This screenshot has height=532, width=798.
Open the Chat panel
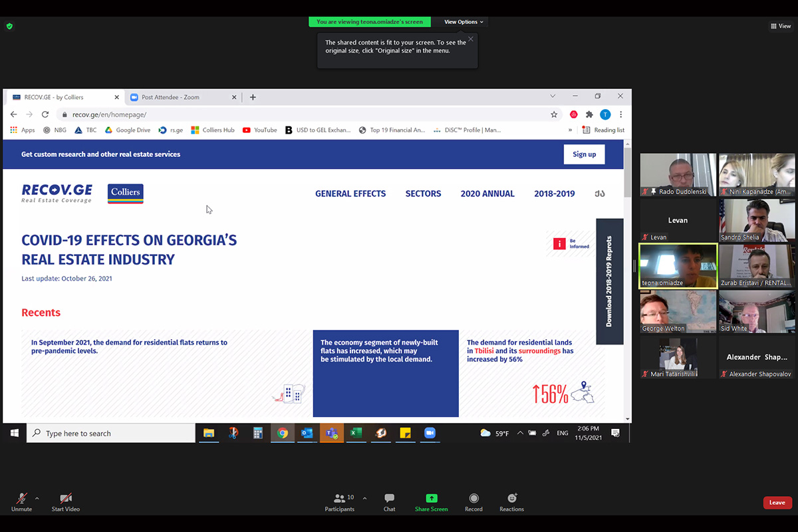[389, 502]
